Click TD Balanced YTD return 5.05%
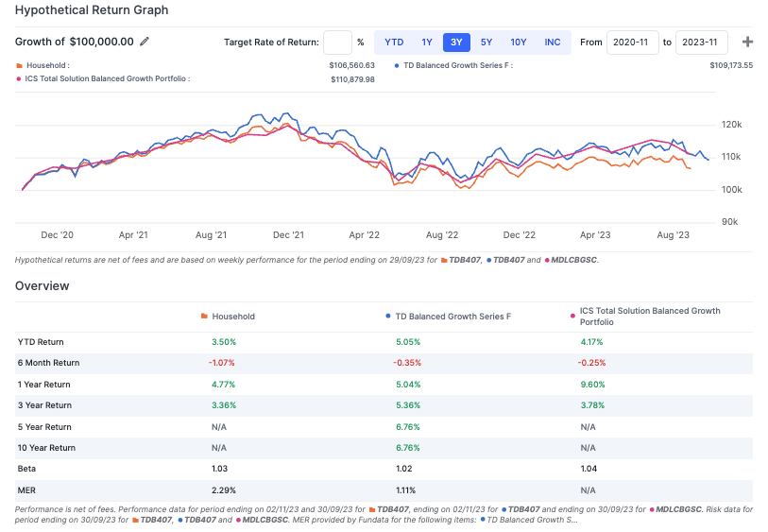Screen dimensions: 768x532 [x=408, y=342]
